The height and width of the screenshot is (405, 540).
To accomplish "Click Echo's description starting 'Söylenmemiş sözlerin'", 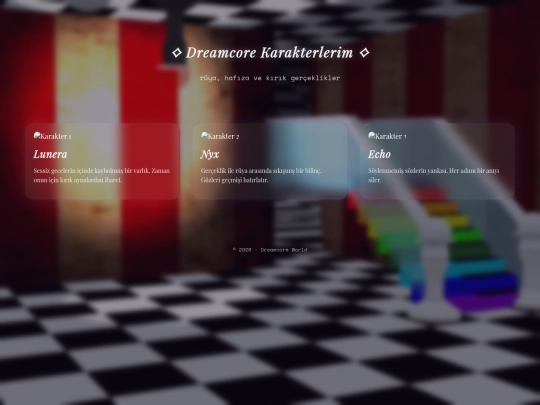I will (x=434, y=175).
